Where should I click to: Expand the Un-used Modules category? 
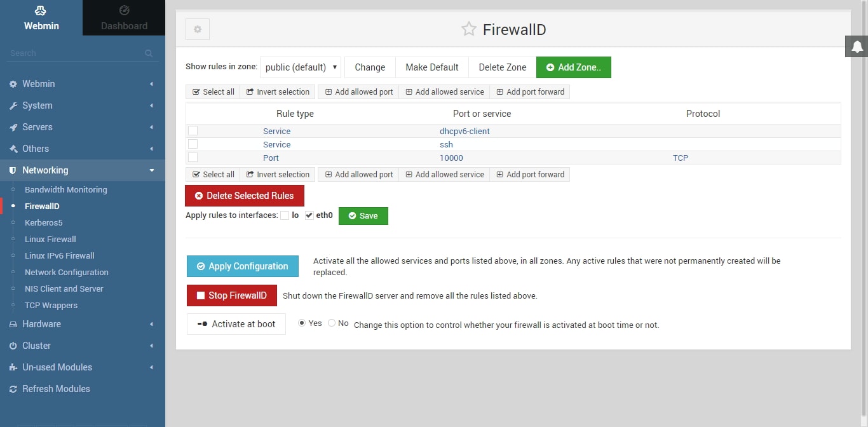point(83,367)
